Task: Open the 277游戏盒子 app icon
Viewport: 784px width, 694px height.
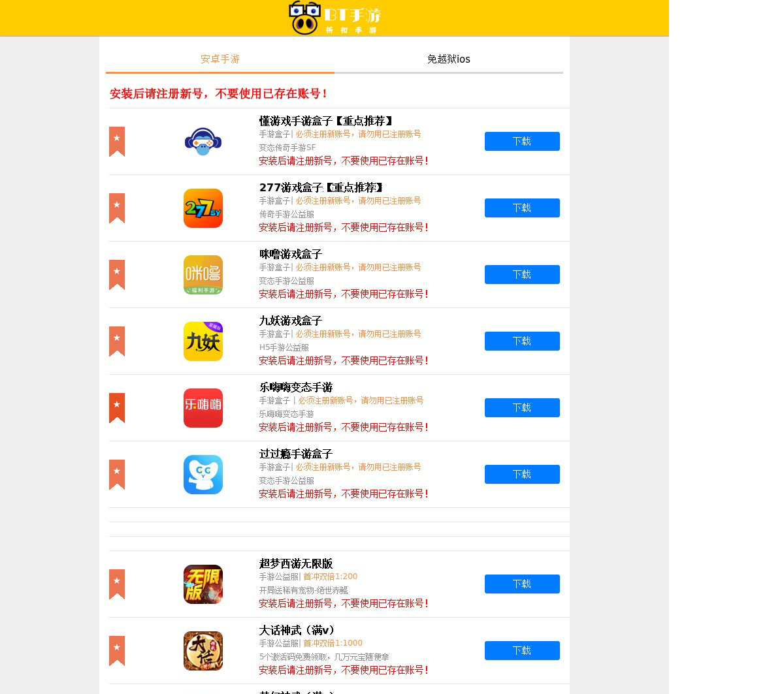Action: [203, 208]
